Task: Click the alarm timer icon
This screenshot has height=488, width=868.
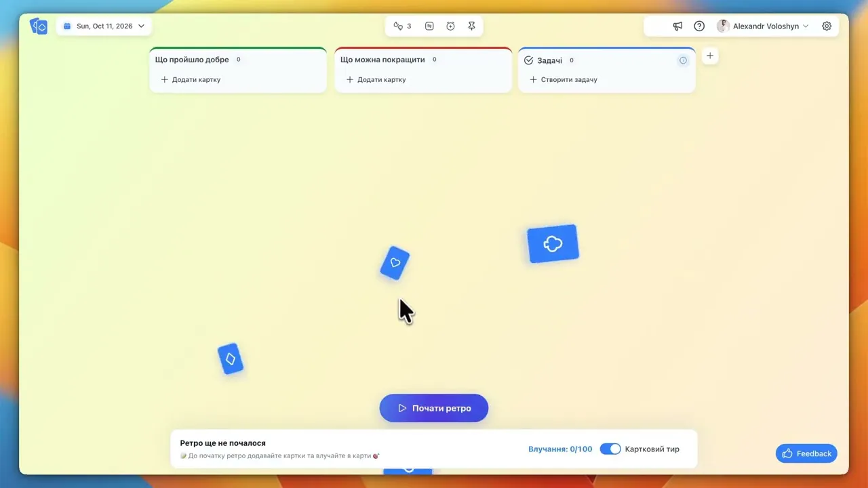Action: pos(450,26)
